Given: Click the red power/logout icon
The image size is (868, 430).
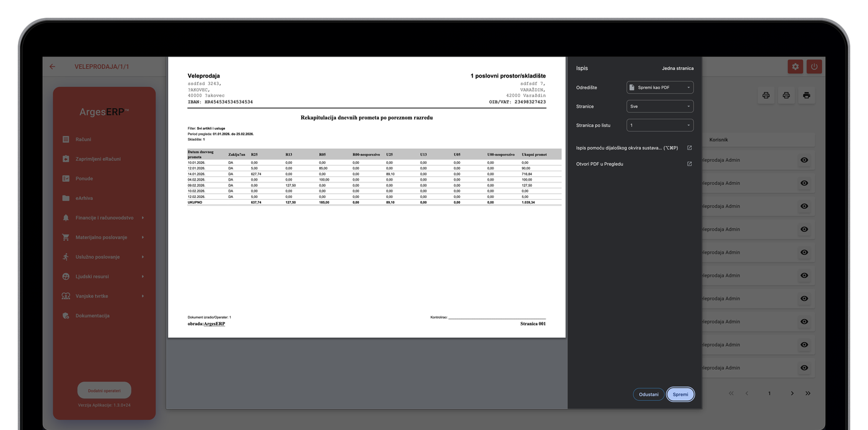Looking at the screenshot, I should [814, 66].
